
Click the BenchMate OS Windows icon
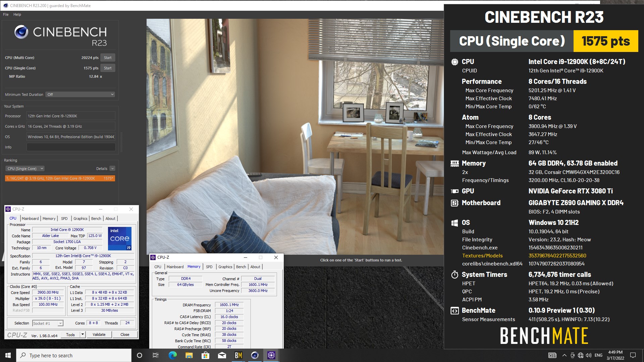tap(454, 223)
